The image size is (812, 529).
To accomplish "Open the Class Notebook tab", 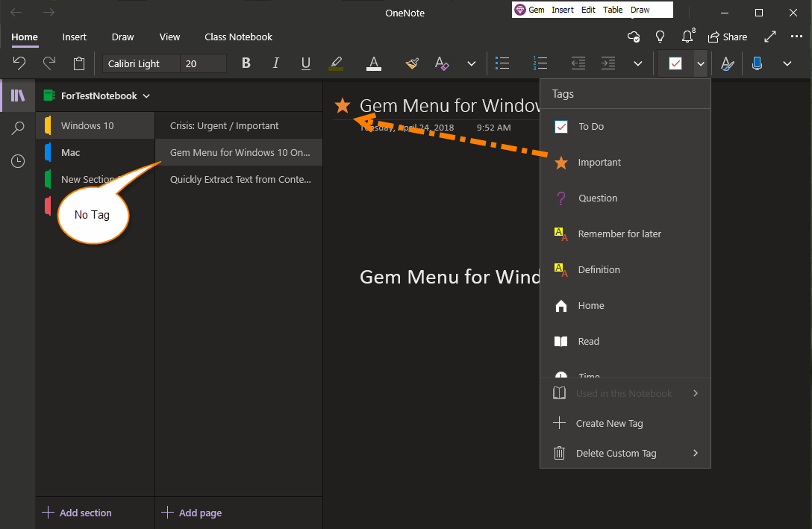I will click(238, 37).
